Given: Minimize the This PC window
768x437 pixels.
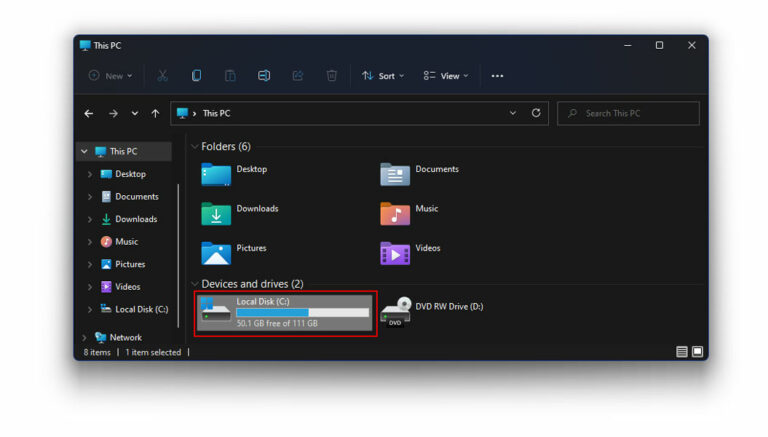Looking at the screenshot, I should 627,45.
